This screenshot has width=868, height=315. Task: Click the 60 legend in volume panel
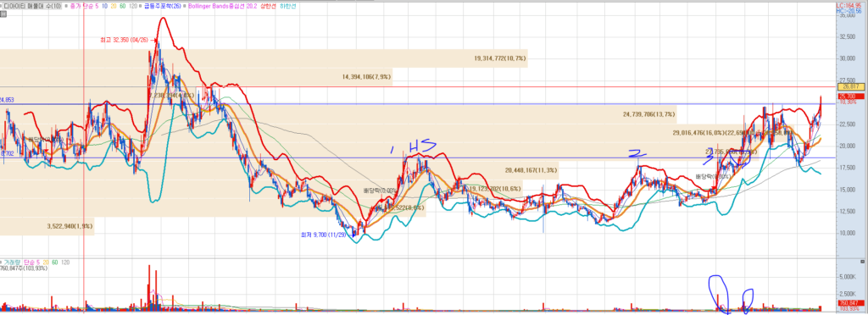coord(55,262)
